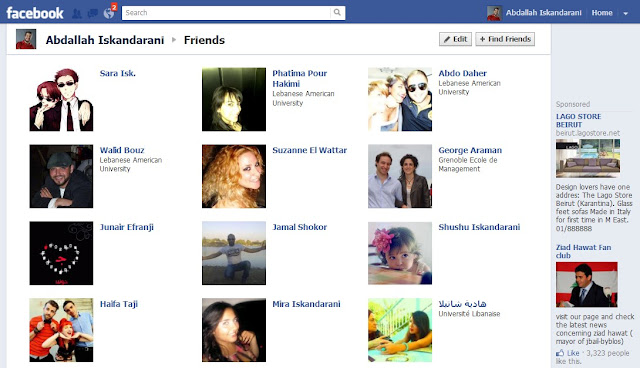Click the Edit button
Screen dimensions: 640x368
pos(456,39)
